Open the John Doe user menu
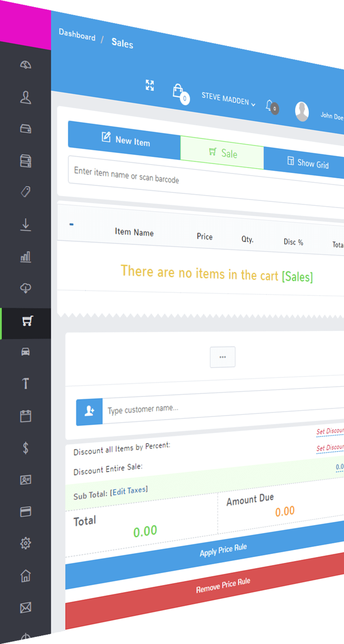The image size is (344, 644). click(x=331, y=116)
